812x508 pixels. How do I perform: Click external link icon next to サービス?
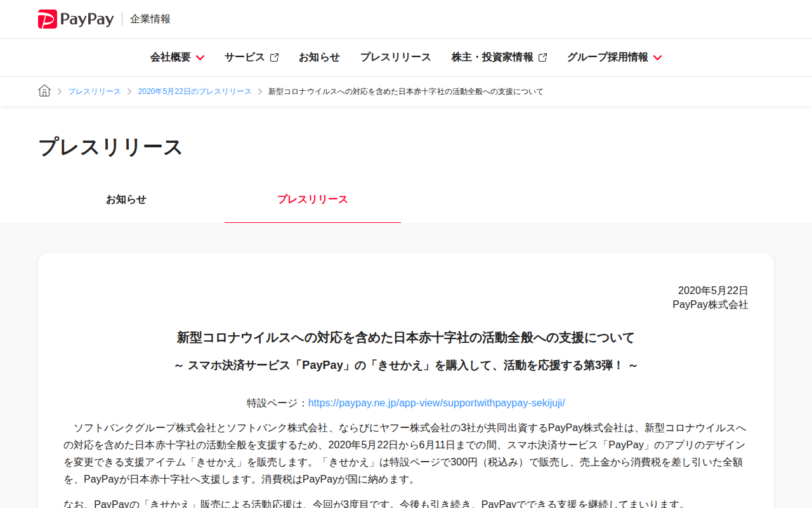(x=274, y=57)
